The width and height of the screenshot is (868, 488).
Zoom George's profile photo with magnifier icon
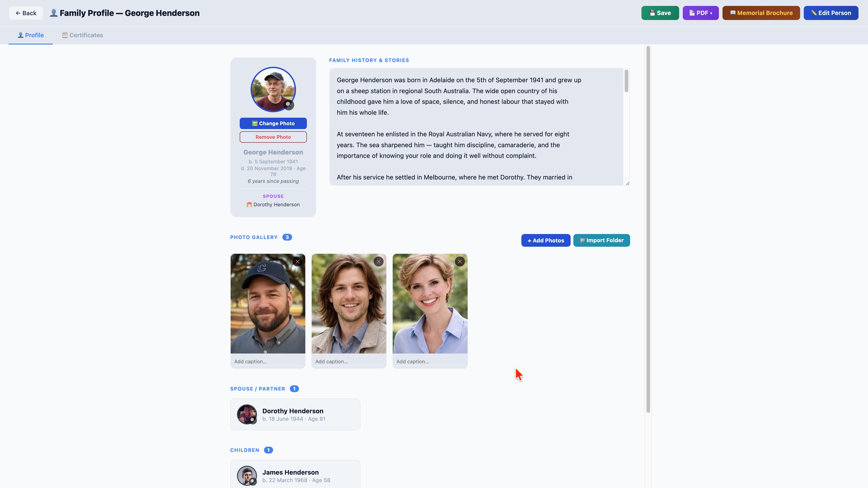coord(289,105)
